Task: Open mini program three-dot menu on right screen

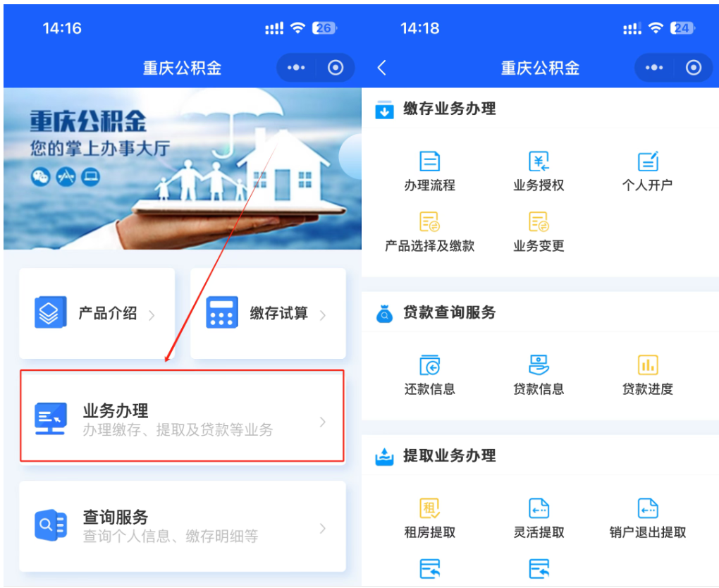Action: coord(655,68)
